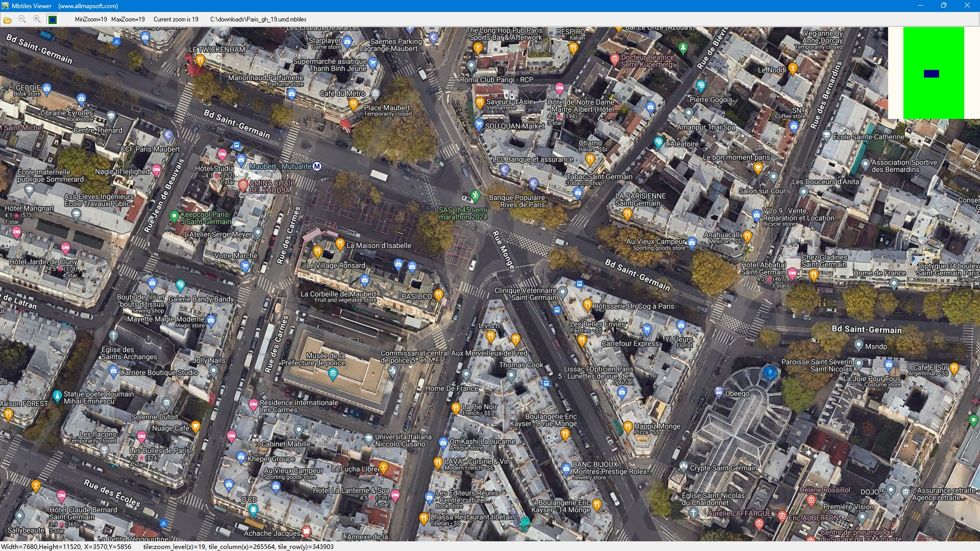The height and width of the screenshot is (551, 980).
Task: Click the Banque Populaire euro marker
Action: pyautogui.click(x=533, y=183)
